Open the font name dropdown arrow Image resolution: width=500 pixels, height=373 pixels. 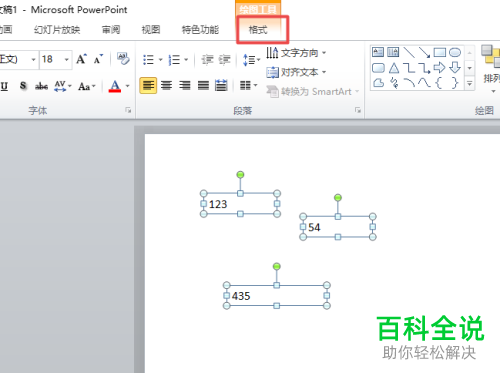coord(33,60)
